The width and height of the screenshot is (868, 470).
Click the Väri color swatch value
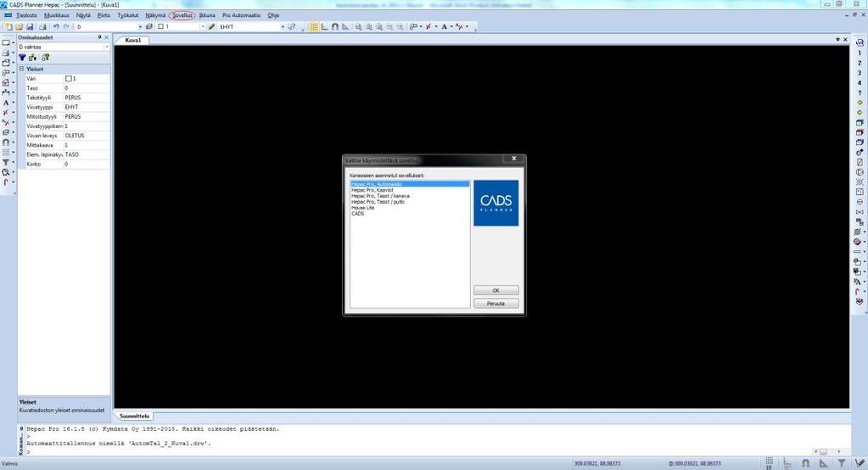tap(69, 79)
